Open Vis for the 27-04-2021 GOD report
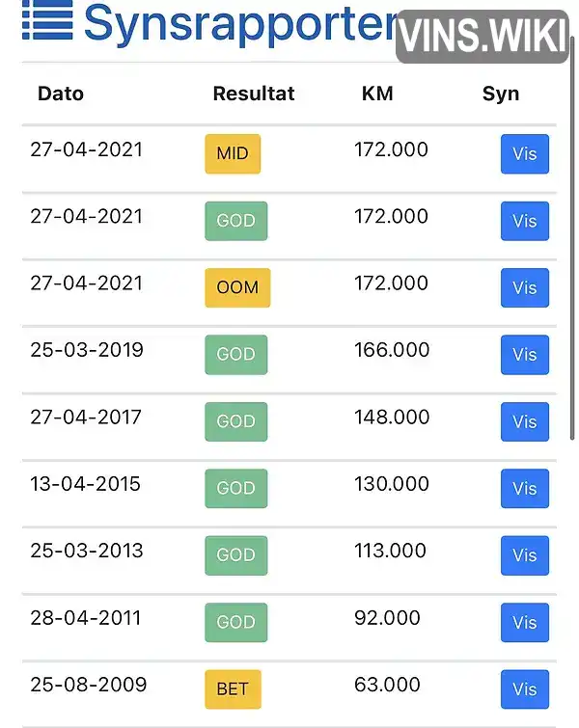579x728 pixels. pyautogui.click(x=525, y=221)
